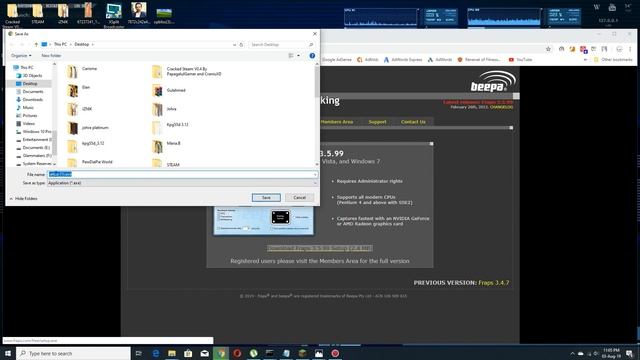Click the Download Fraps 3.5.99 Setup link
The width and height of the screenshot is (640, 360).
(x=320, y=248)
